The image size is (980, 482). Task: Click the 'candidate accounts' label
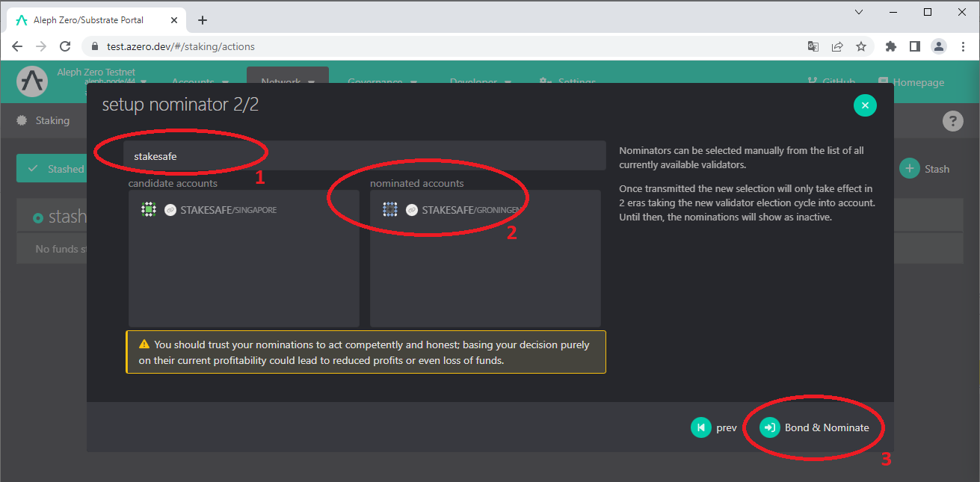[x=173, y=183]
